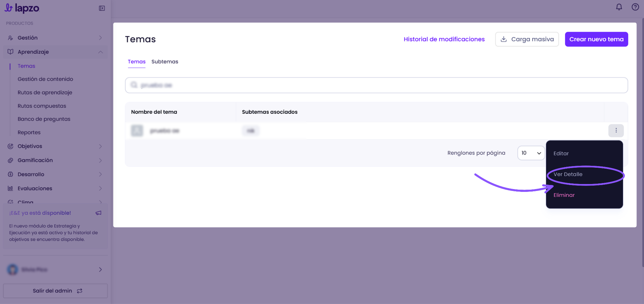Click the swap arrows icon in Salir del admin
This screenshot has height=304, width=644.
tap(80, 291)
